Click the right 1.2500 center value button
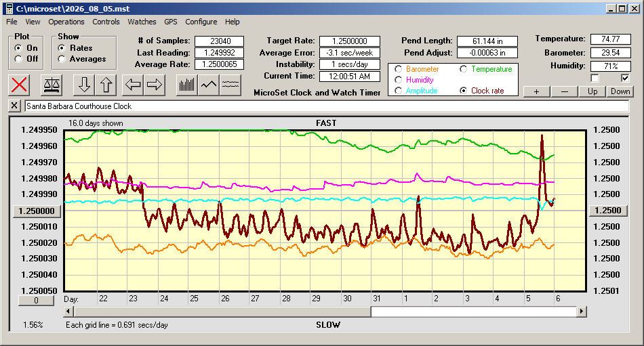Viewport: 644px width, 346px height. [x=608, y=211]
